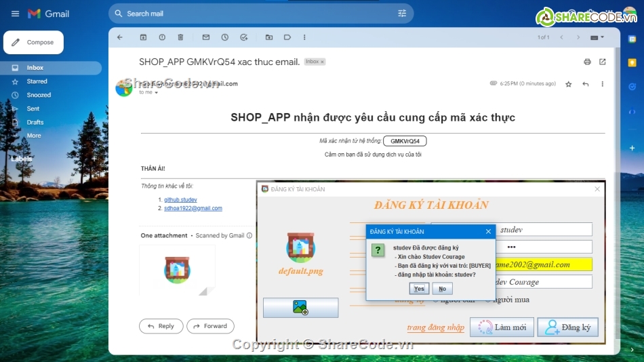Open the github.studev link

180,200
